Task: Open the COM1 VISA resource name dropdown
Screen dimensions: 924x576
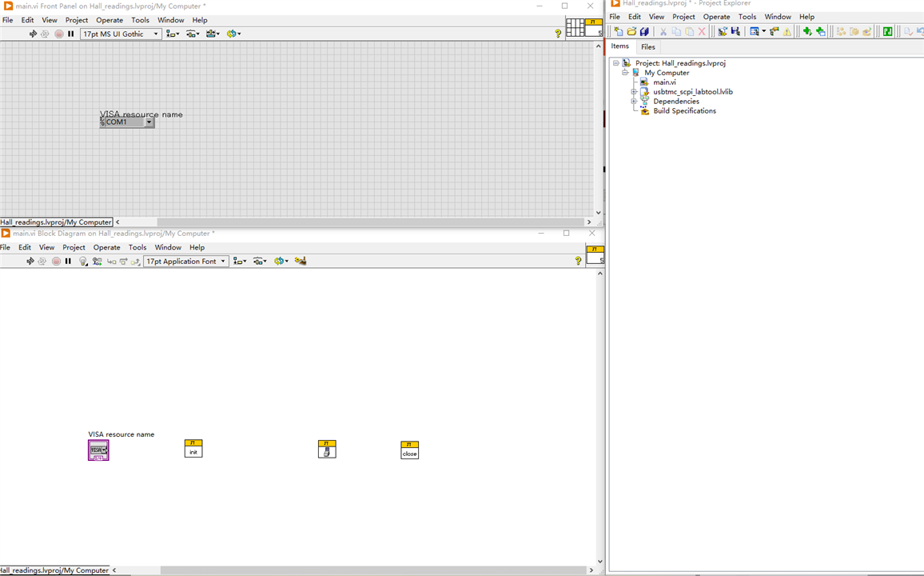Action: click(149, 122)
